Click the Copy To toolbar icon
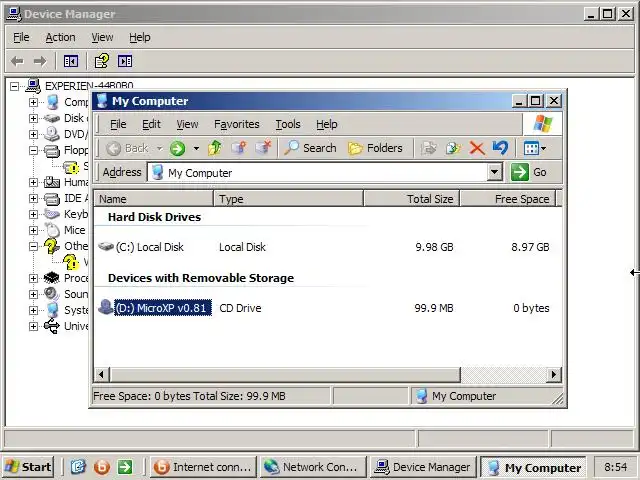Viewport: 640px width, 480px height. point(453,148)
